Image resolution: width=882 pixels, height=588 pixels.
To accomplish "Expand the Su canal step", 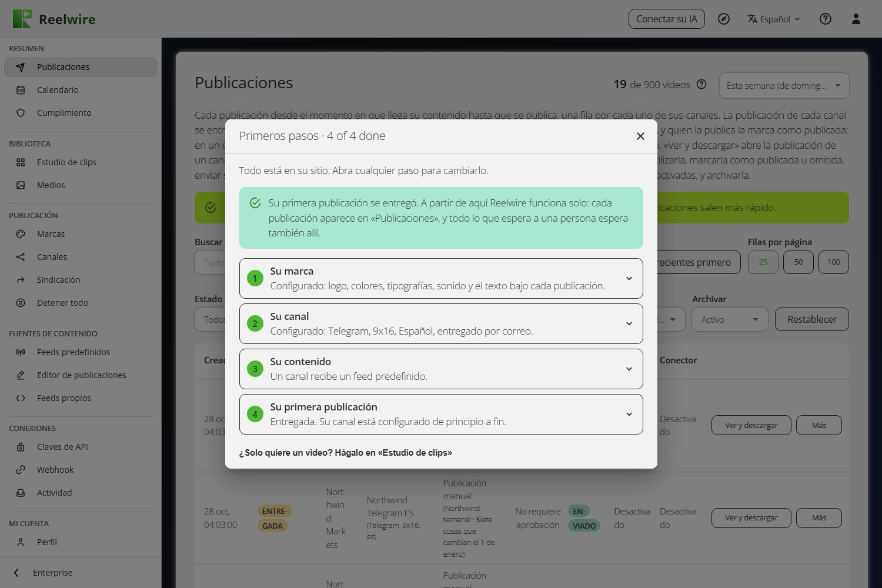I will [x=441, y=324].
